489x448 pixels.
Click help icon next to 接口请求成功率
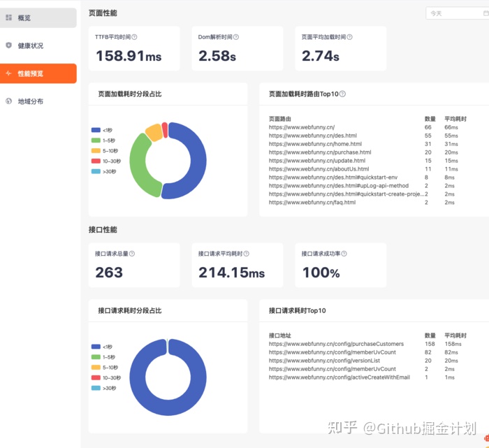(x=344, y=254)
